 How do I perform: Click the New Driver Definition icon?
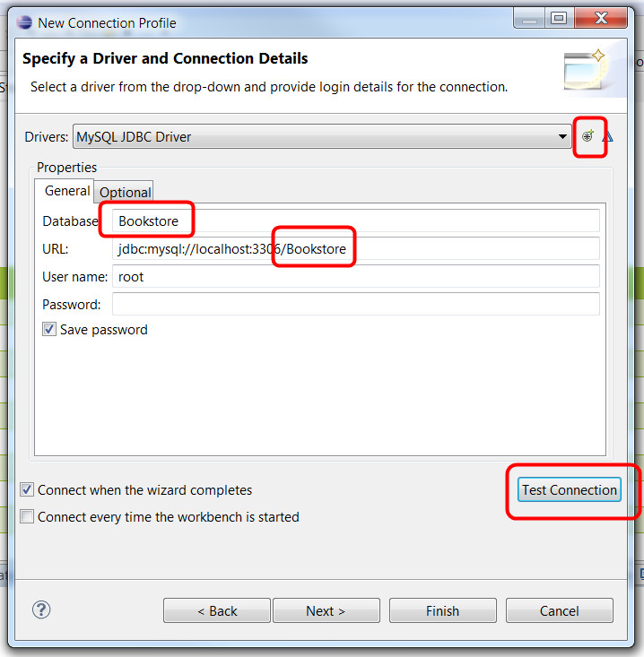pyautogui.click(x=587, y=135)
